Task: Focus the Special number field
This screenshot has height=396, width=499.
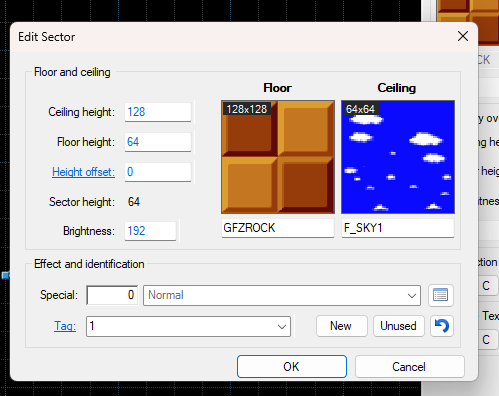Action: (x=112, y=295)
